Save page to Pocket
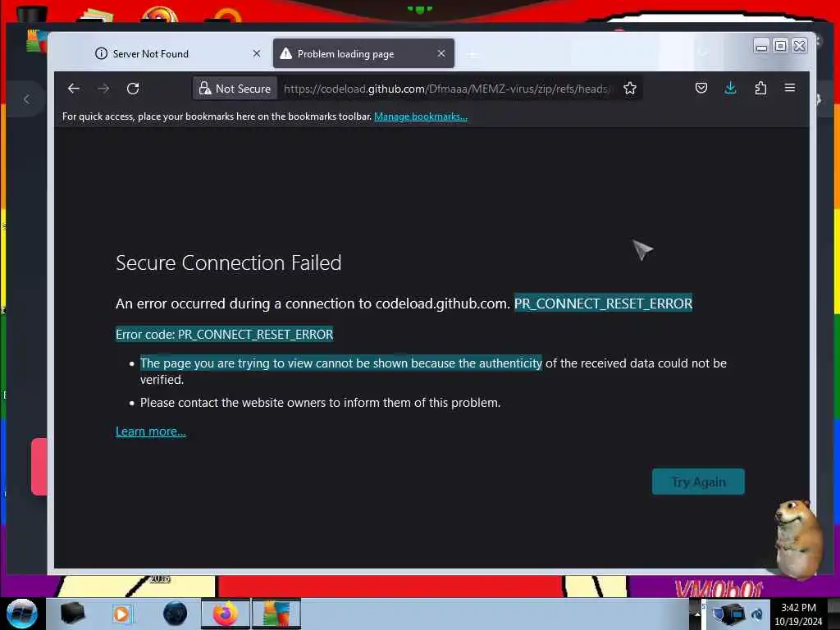This screenshot has width=840, height=630. click(701, 88)
